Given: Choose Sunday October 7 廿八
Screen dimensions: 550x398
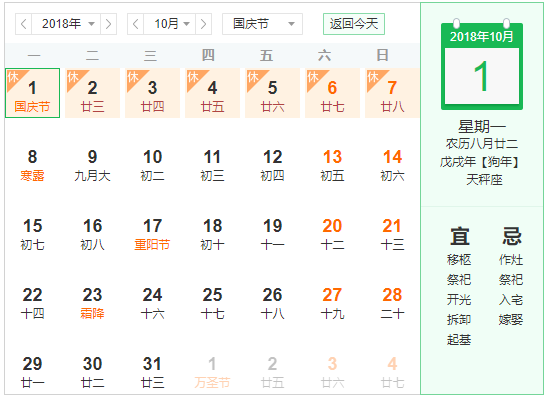Looking at the screenshot, I should pyautogui.click(x=393, y=93).
